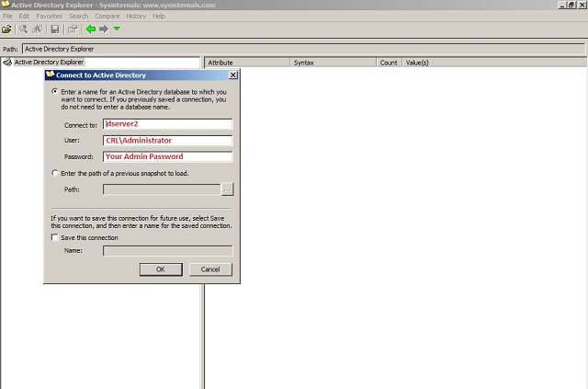Click the main Path address bar
The width and height of the screenshot is (588, 389).
(304, 49)
